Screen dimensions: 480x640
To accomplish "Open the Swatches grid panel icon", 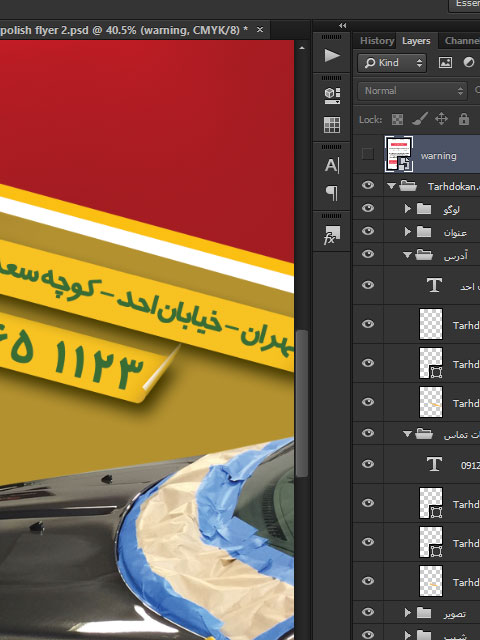I will (x=332, y=125).
